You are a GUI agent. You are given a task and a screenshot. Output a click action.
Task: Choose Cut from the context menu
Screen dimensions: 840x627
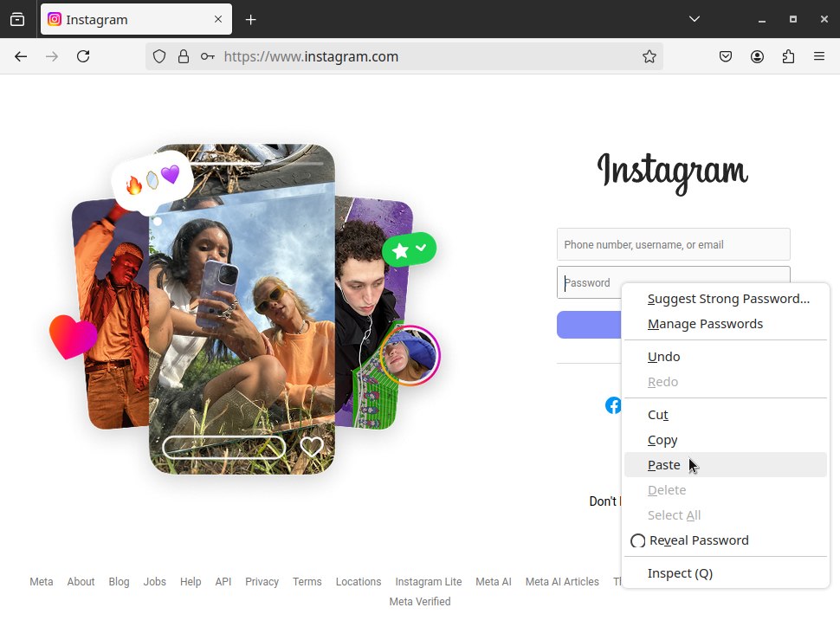[726, 415]
